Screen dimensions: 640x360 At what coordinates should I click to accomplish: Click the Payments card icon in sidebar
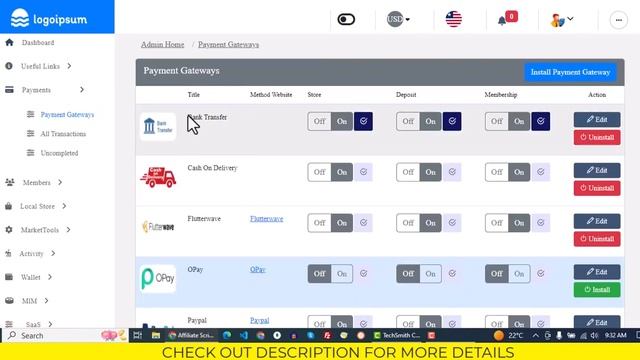(x=9, y=89)
